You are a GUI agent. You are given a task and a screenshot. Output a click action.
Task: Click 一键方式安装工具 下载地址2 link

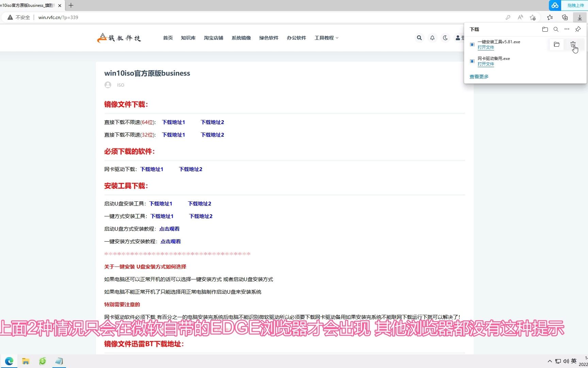click(x=201, y=216)
